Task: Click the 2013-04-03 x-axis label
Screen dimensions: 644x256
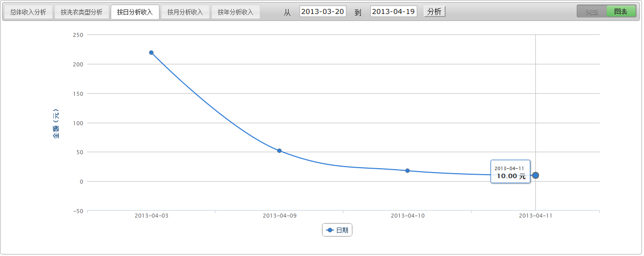Action: click(x=151, y=216)
